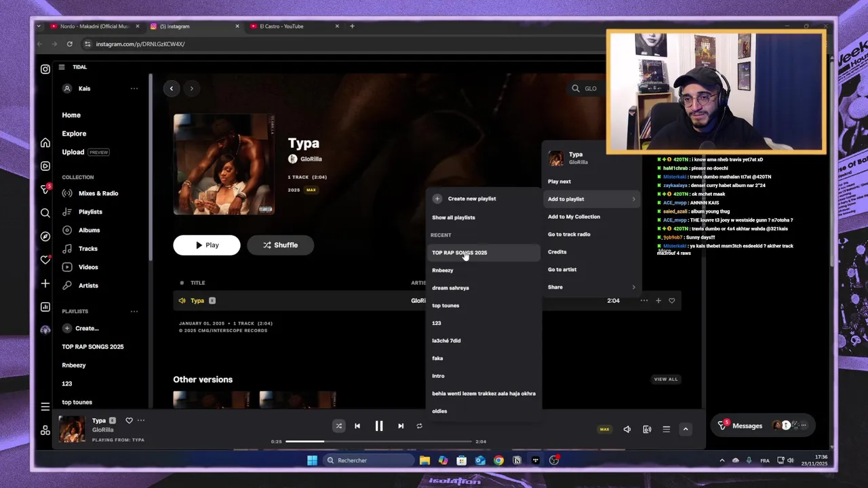
Task: Choose Create new playlist
Action: [484, 199]
